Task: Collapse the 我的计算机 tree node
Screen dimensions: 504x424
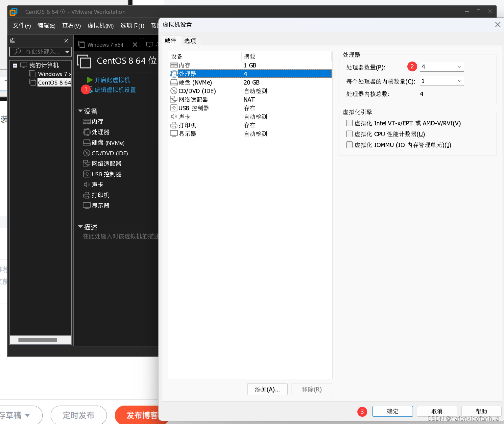Action: coord(15,65)
